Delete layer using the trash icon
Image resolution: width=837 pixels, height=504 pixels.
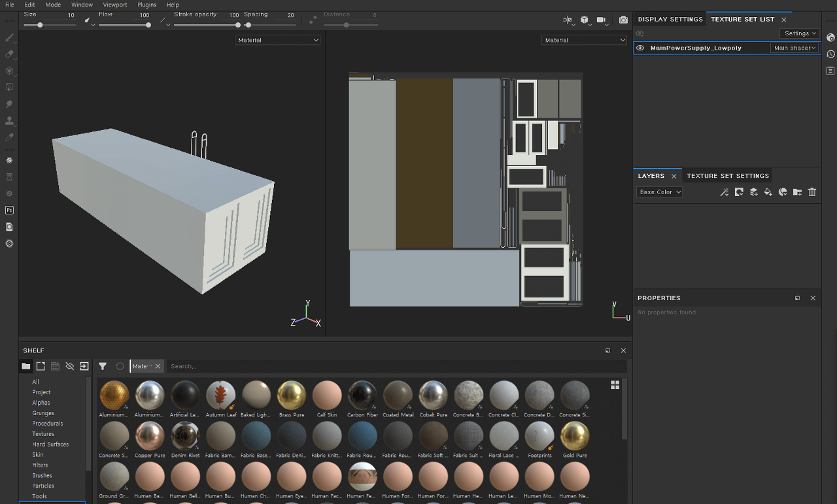coord(812,192)
